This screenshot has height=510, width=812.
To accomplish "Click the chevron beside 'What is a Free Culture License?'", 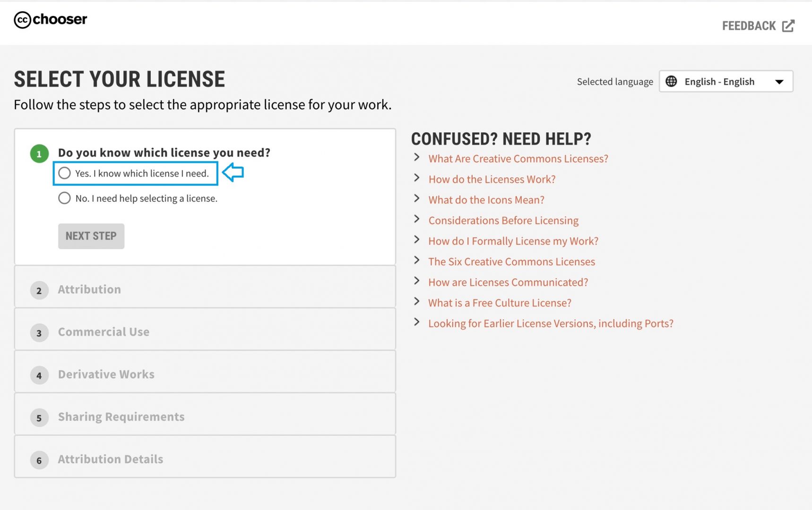I will pos(416,301).
